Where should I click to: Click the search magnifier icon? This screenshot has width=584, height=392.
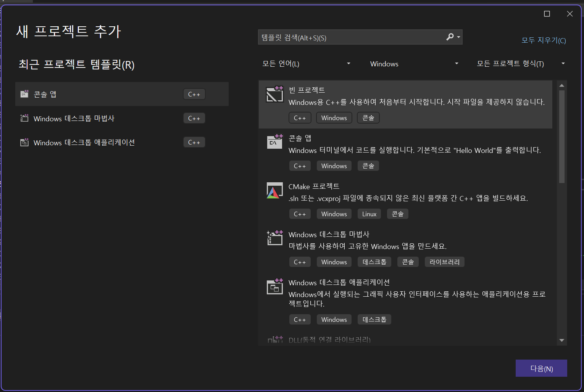[x=450, y=37]
